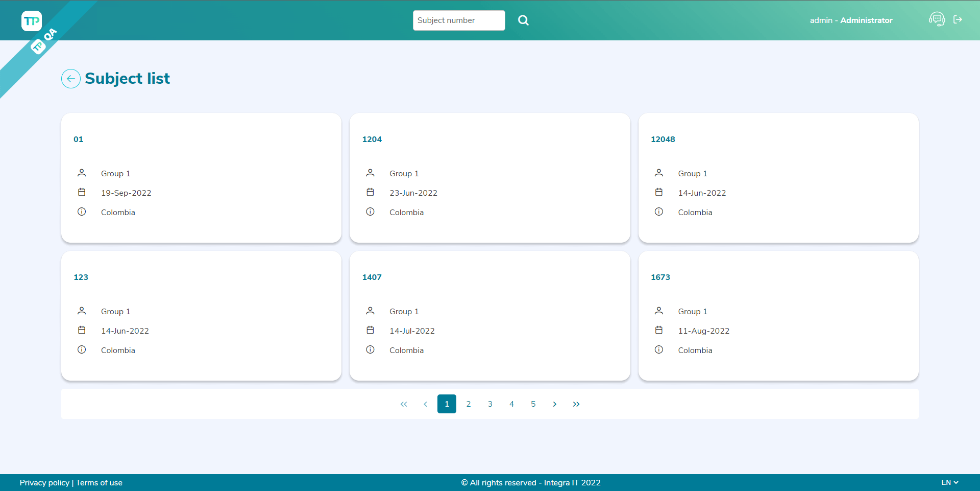Viewport: 980px width, 491px height.
Task: Click the info icon on card 12048
Action: click(x=659, y=212)
